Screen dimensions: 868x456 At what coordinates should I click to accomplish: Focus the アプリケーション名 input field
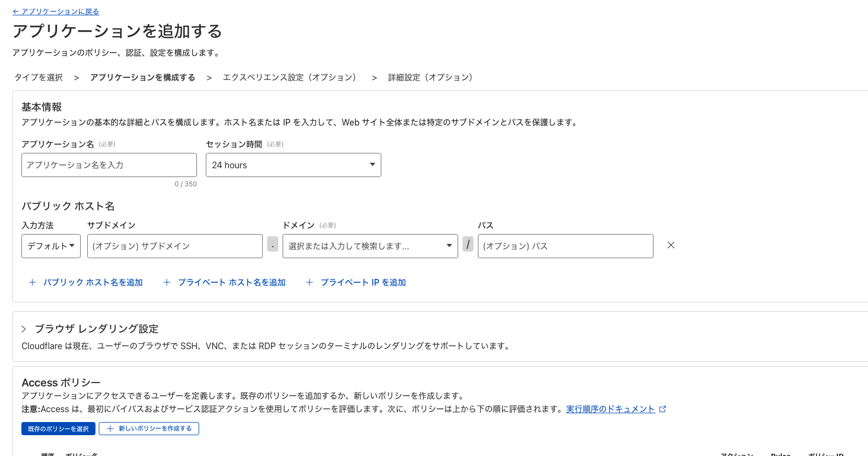[109, 165]
